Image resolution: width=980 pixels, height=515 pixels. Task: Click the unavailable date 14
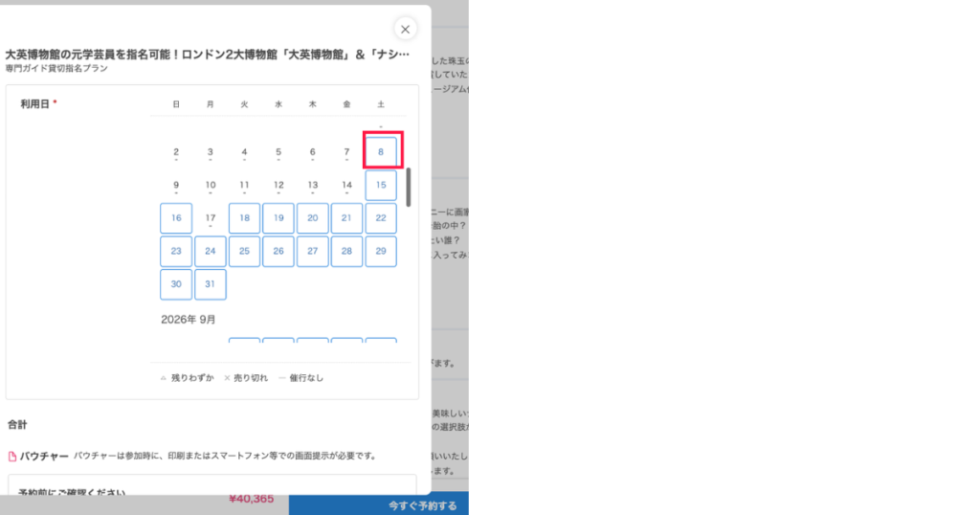(346, 185)
